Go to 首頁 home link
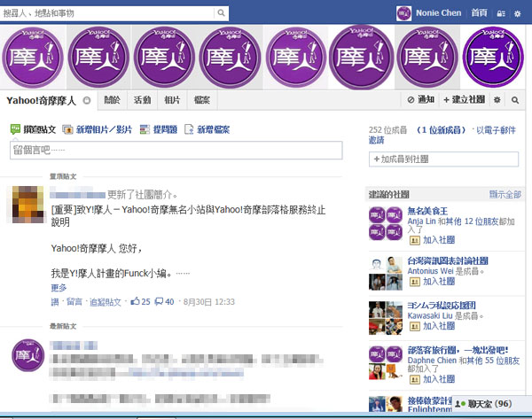Viewport: 532px width, 419px height. 479,13
